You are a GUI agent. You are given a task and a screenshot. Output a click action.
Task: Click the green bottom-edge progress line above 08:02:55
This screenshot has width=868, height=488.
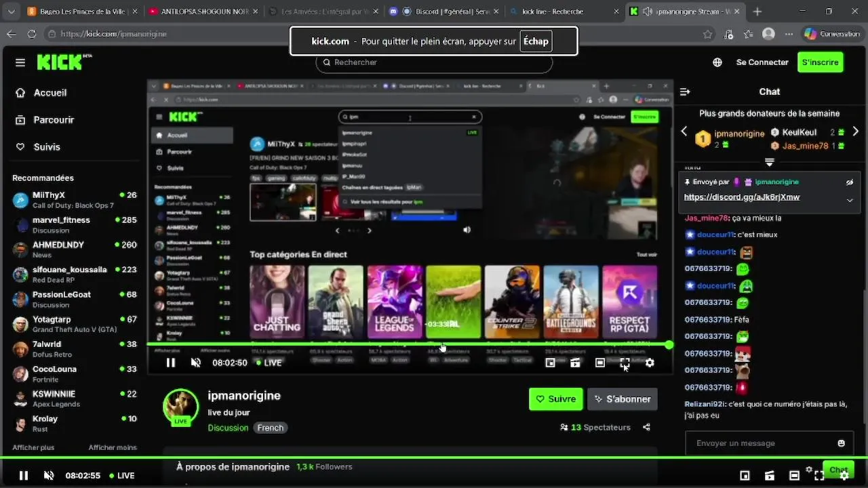click(434, 457)
